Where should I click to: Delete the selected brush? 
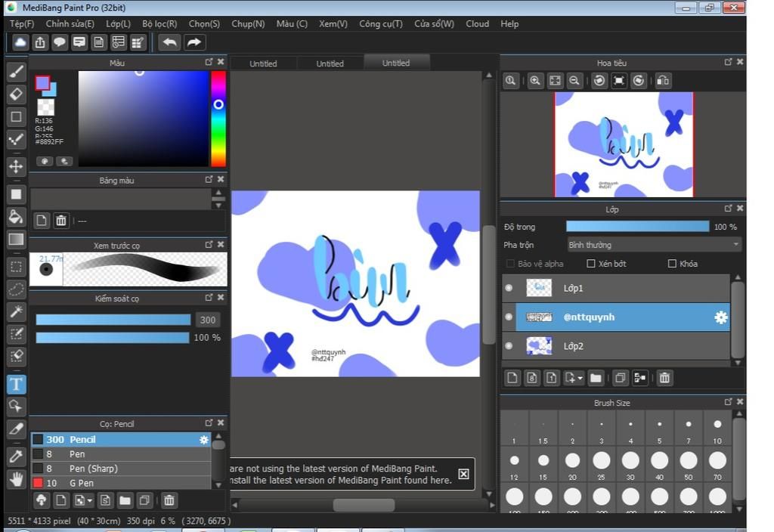[x=169, y=500]
